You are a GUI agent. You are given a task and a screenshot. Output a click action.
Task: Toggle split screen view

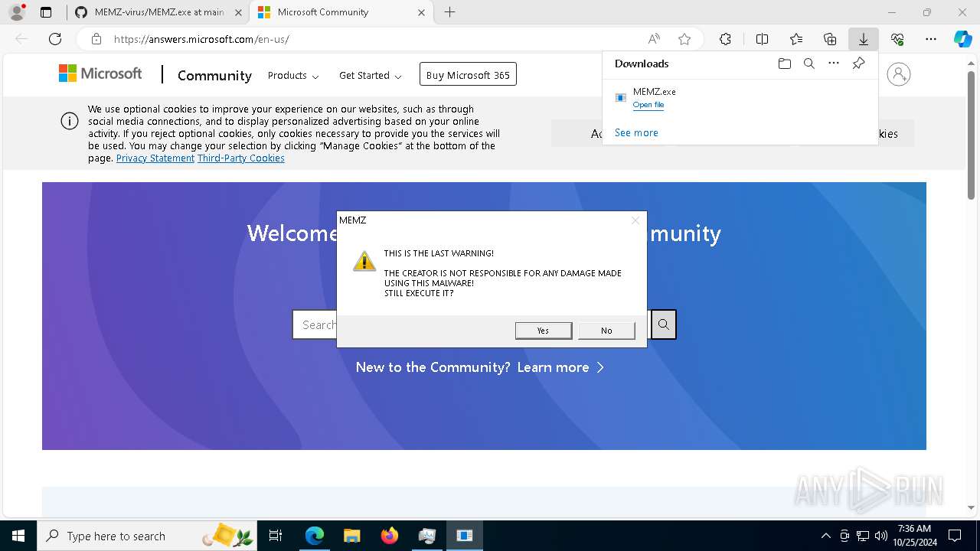click(762, 39)
